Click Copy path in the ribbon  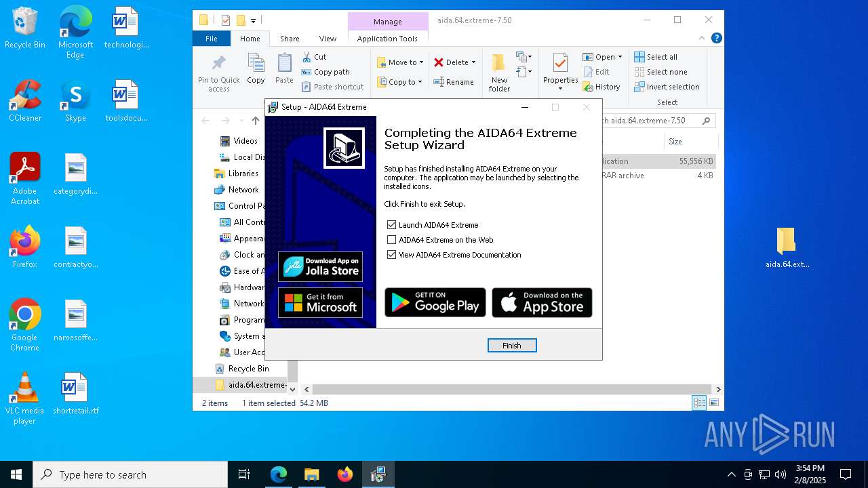point(325,72)
